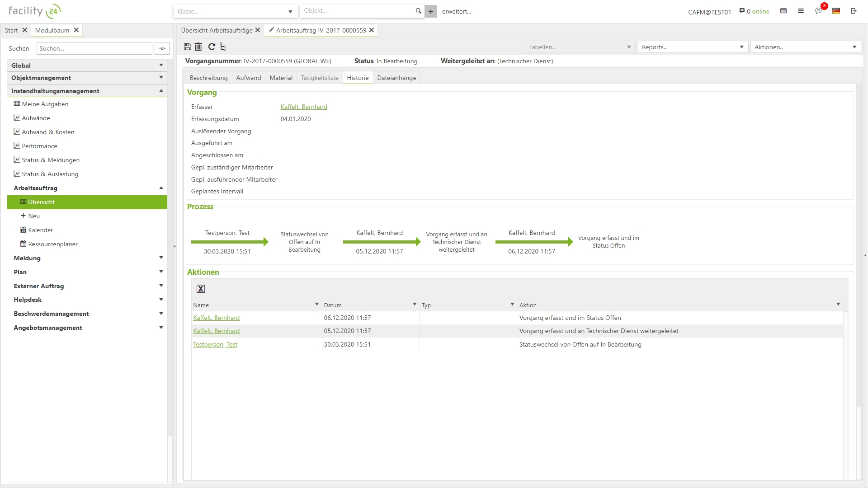
Task: Click the tree structure icon in toolbar
Action: pyautogui.click(x=223, y=47)
